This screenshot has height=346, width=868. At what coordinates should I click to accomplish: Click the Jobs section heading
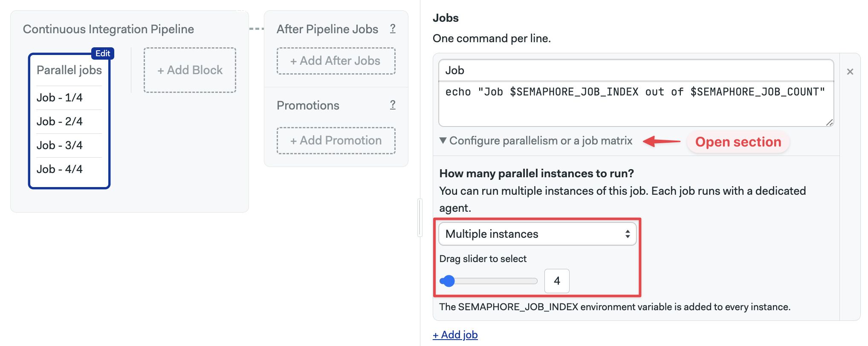click(x=446, y=18)
